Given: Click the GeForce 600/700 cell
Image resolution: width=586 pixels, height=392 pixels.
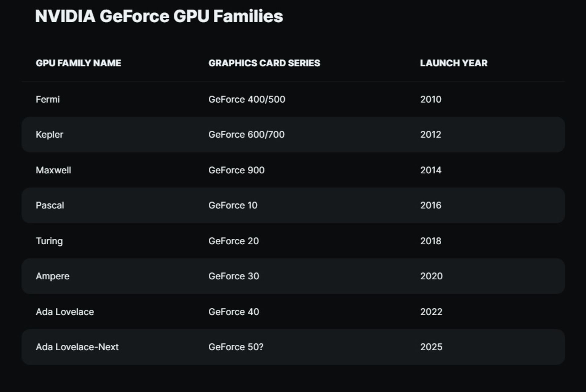Looking at the screenshot, I should [x=247, y=135].
